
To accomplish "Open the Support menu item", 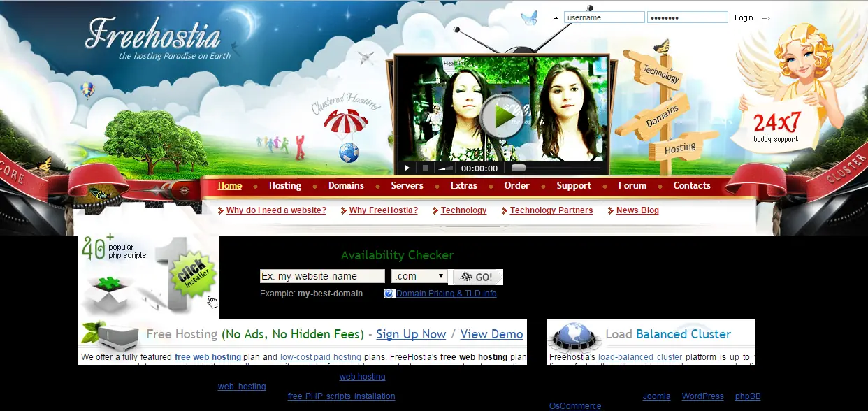I will (574, 186).
